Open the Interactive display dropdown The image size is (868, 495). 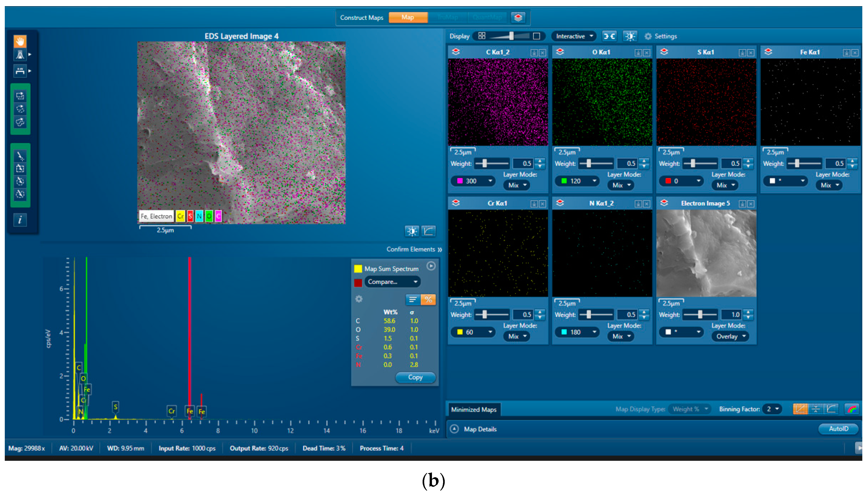(x=574, y=36)
